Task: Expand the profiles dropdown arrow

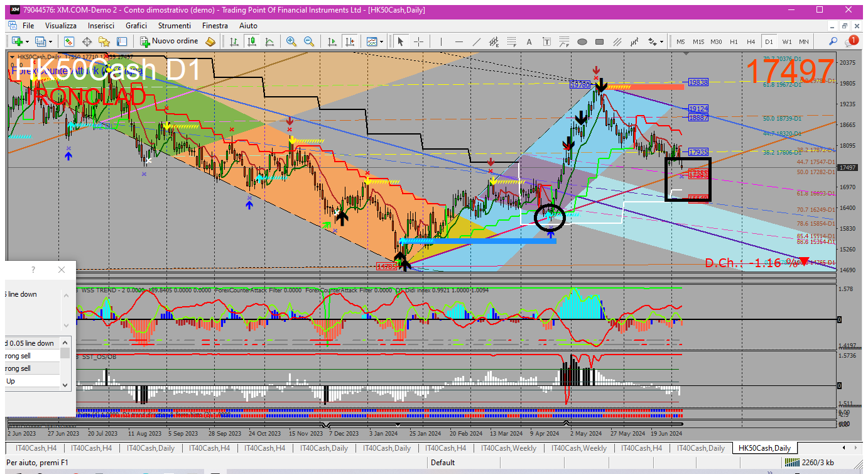Action: coord(50,42)
